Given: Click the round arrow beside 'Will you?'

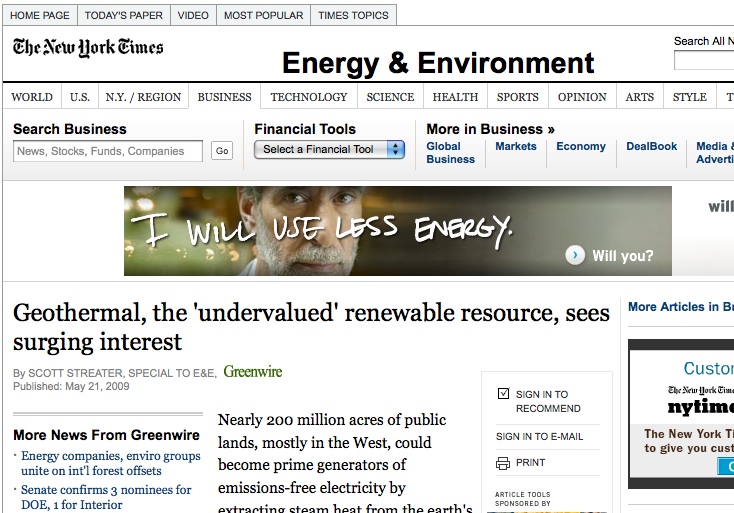Looking at the screenshot, I should 575,255.
